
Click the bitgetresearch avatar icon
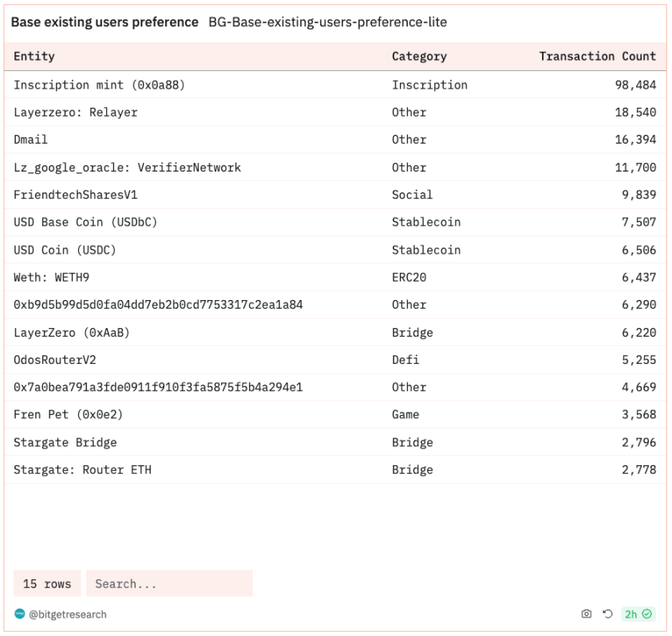(x=20, y=614)
